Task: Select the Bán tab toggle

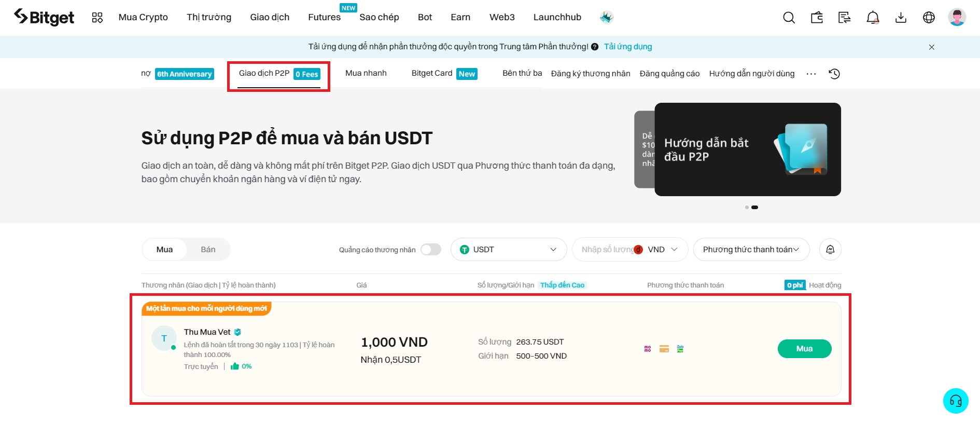Action: 208,250
